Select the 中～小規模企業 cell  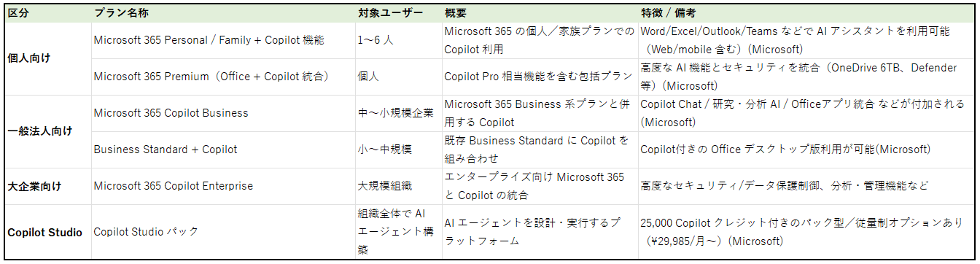click(399, 113)
